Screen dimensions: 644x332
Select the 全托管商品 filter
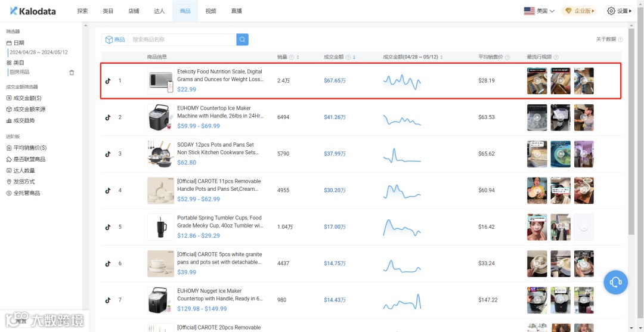pos(23,193)
